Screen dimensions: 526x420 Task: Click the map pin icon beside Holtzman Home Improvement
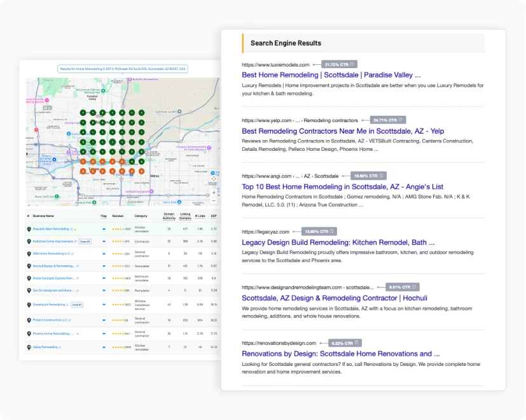(29, 242)
